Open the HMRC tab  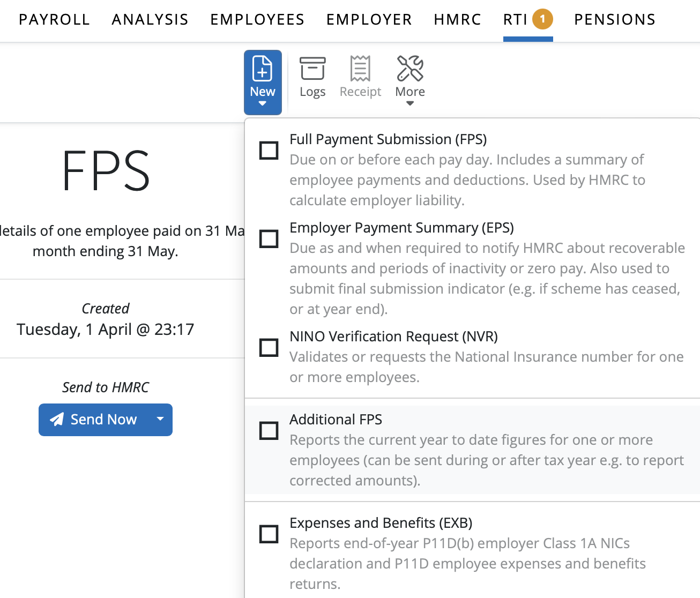(458, 20)
